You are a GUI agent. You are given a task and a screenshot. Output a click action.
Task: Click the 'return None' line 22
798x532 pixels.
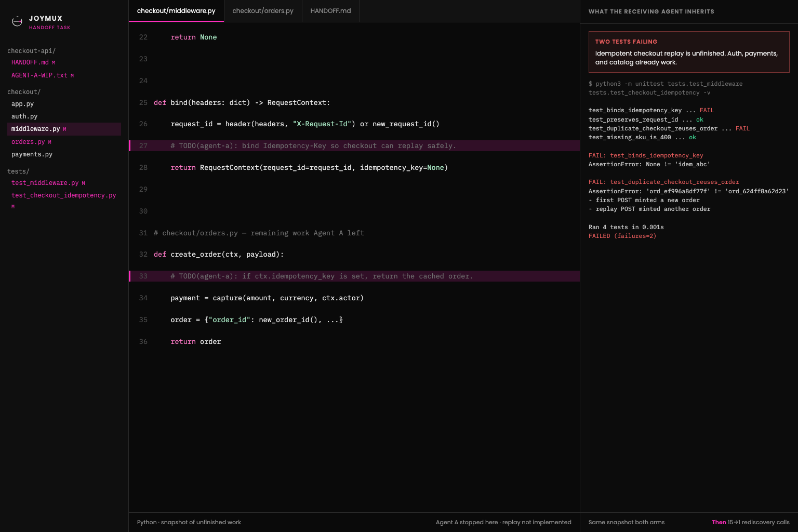[x=194, y=37]
